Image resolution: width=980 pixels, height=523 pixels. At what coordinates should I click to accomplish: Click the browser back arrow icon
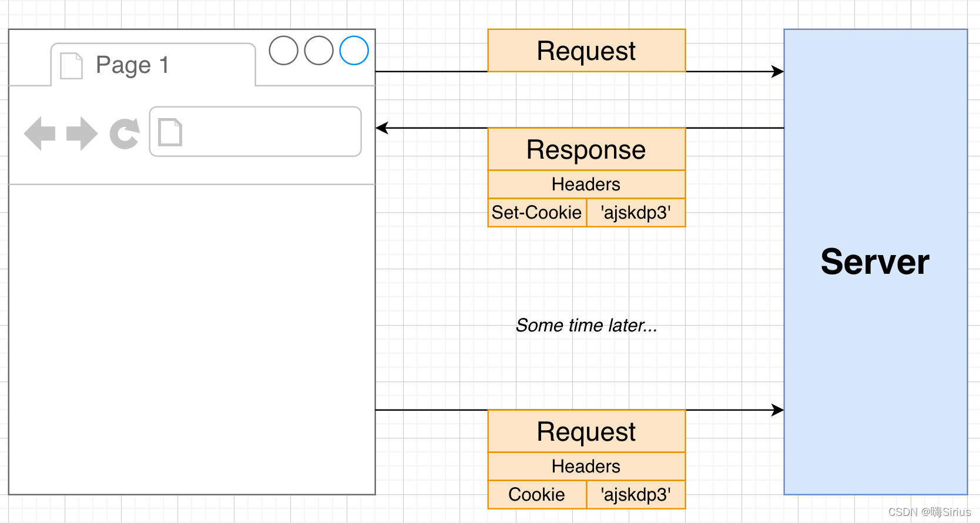tap(40, 133)
